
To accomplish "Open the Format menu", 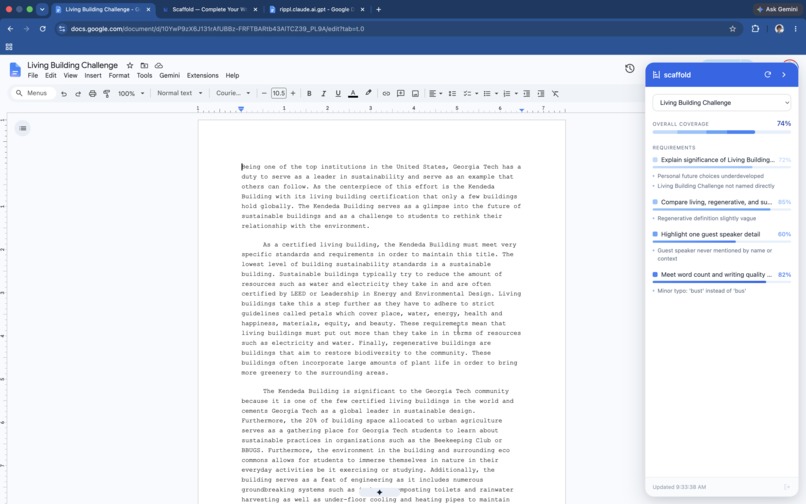I will 119,76.
